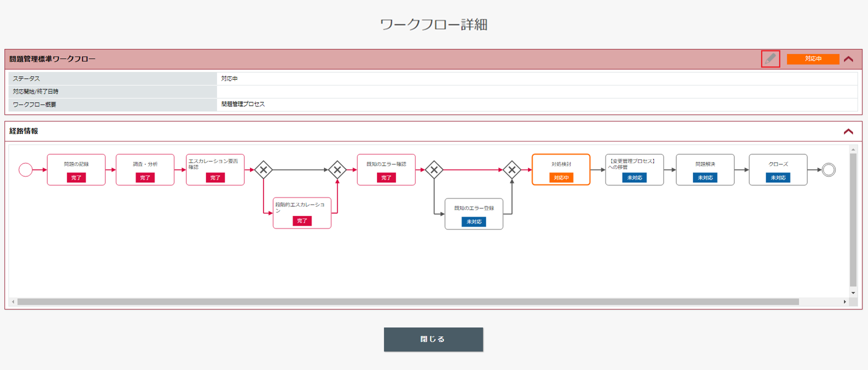This screenshot has width=868, height=370.
Task: Click the ワークフロー詳細 page title
Action: [x=434, y=25]
